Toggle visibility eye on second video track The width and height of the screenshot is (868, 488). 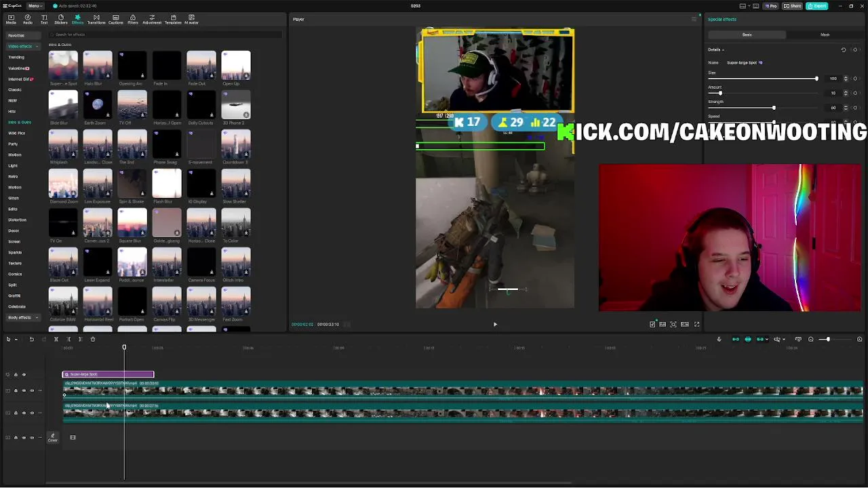tap(24, 412)
